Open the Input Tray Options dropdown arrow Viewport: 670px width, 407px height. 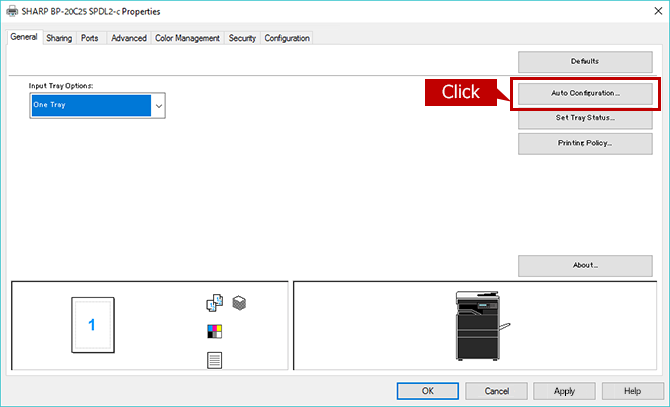tap(159, 105)
